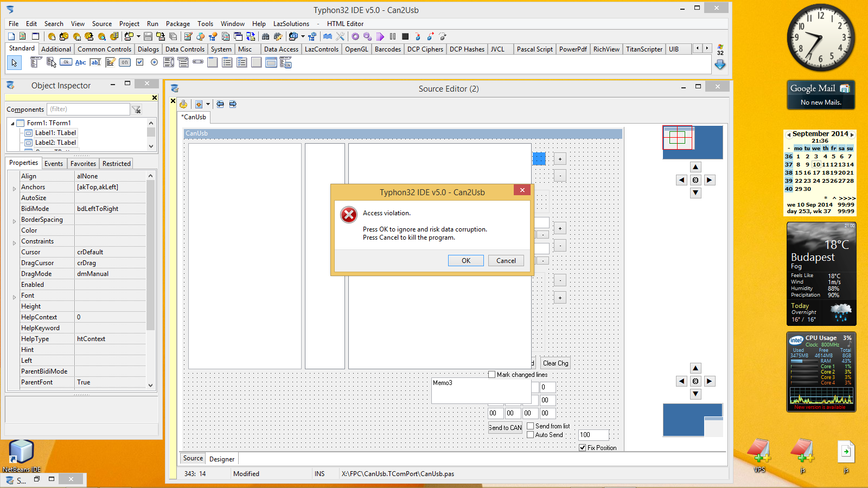868x488 pixels.
Task: Select the TLabel 'Abc' component icon
Action: point(80,62)
